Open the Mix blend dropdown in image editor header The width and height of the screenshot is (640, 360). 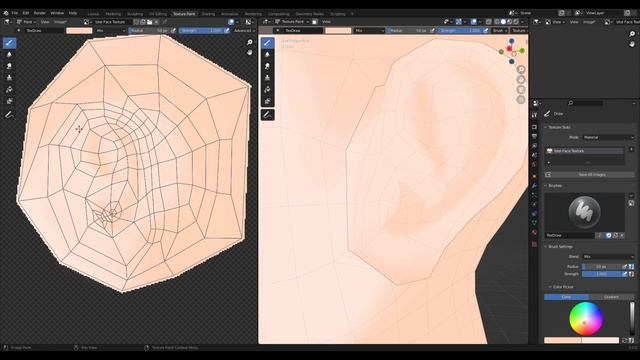tap(111, 31)
